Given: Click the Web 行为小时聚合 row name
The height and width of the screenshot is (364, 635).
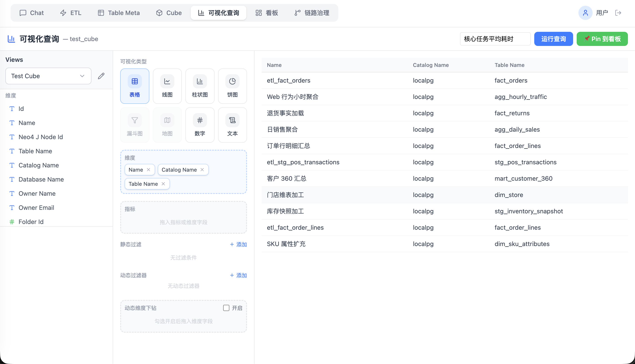Looking at the screenshot, I should click(x=293, y=97).
